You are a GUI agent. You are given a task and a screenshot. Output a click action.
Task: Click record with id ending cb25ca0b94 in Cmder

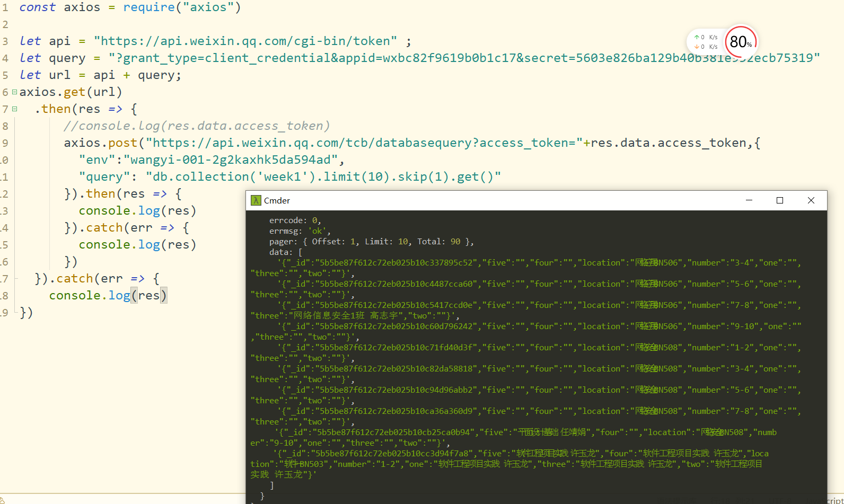pos(514,438)
